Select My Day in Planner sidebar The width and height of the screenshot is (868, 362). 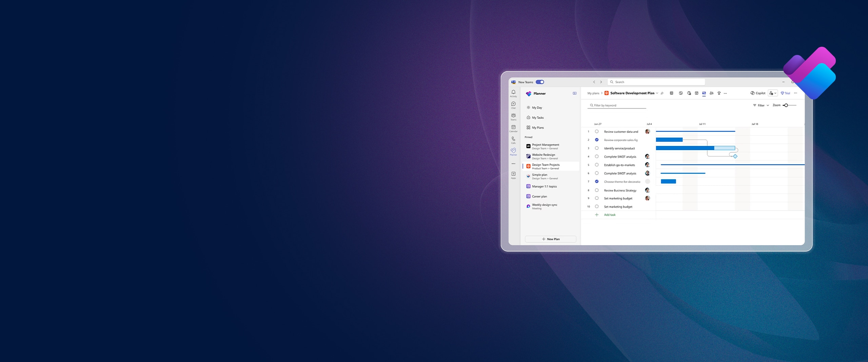pos(537,108)
